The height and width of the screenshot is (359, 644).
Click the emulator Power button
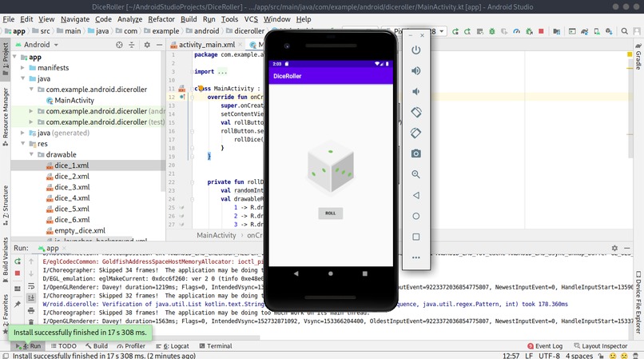pos(415,50)
